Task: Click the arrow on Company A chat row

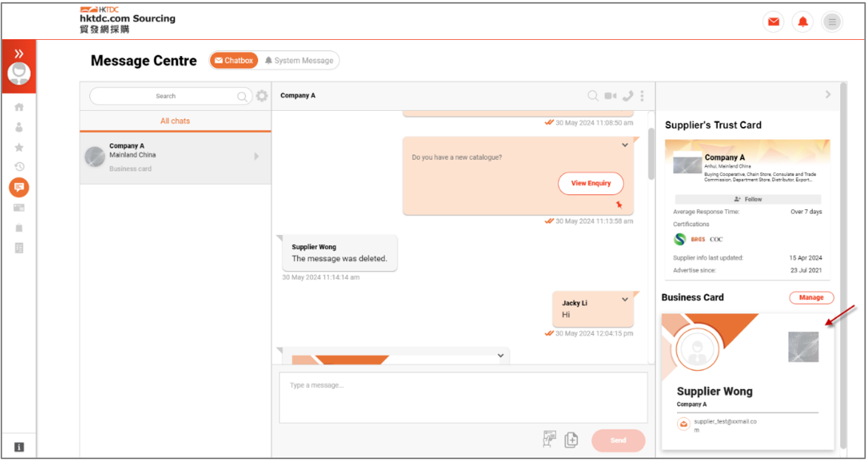Action: [x=257, y=157]
